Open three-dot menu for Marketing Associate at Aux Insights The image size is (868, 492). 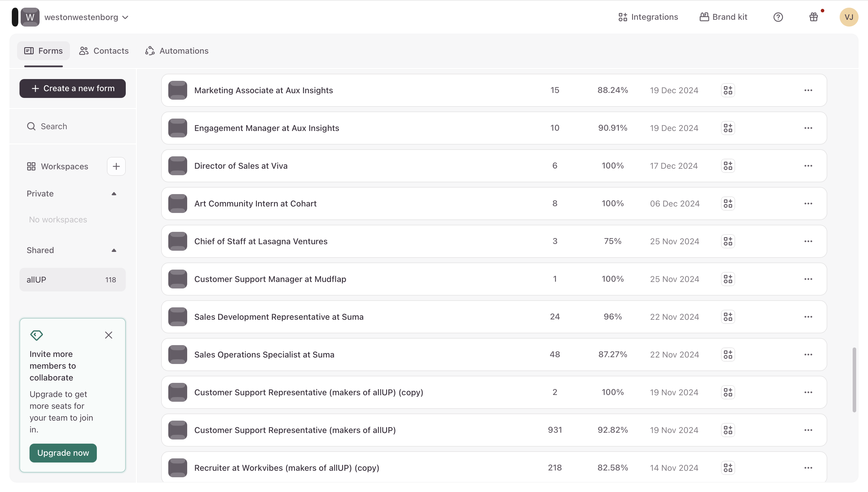[x=808, y=90]
